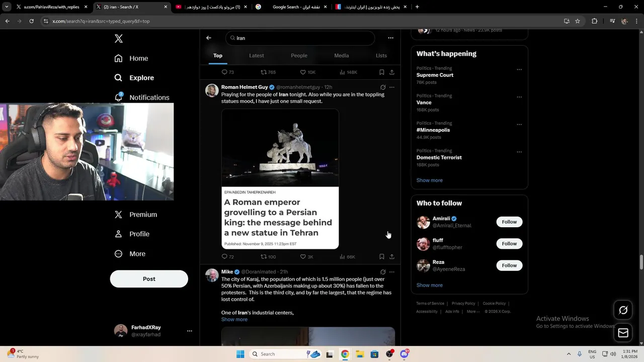Image resolution: width=644 pixels, height=362 pixels.
Task: Expand Mike's post with Show more
Action: tap(234, 320)
